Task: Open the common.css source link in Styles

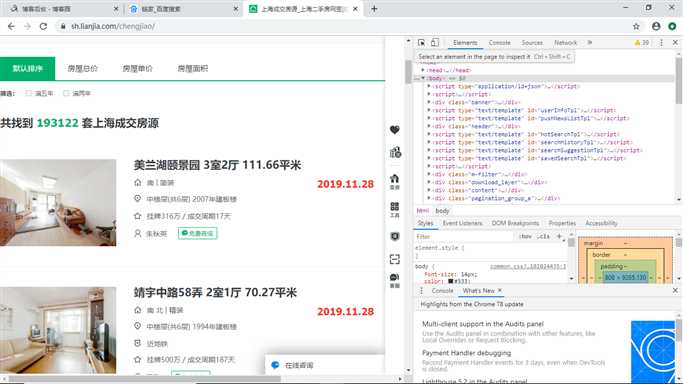Action: pyautogui.click(x=527, y=266)
